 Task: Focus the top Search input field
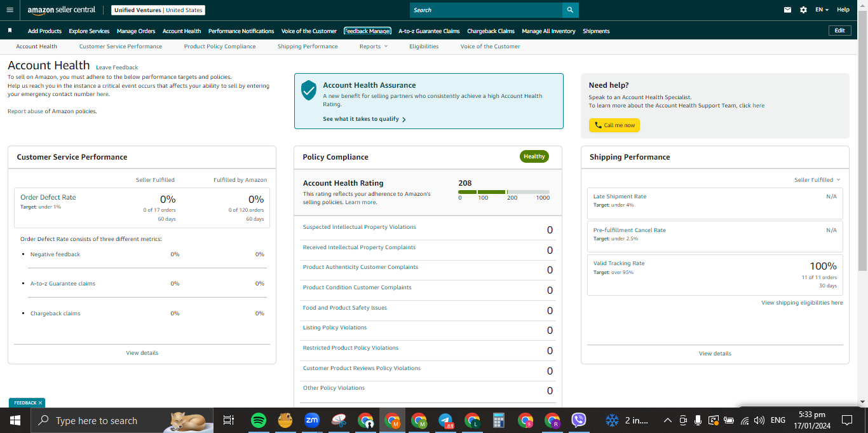click(x=486, y=10)
